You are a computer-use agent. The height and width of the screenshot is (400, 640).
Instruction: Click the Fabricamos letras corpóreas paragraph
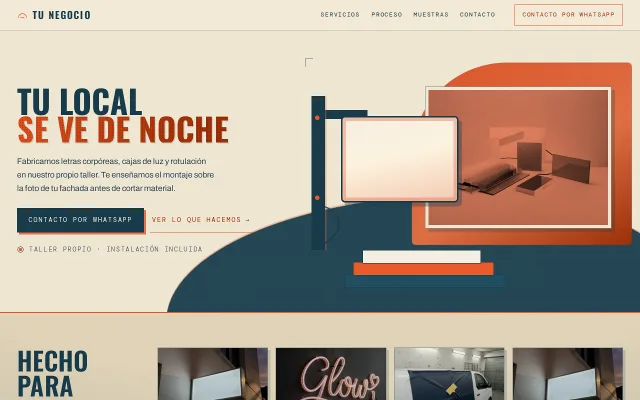(116, 175)
